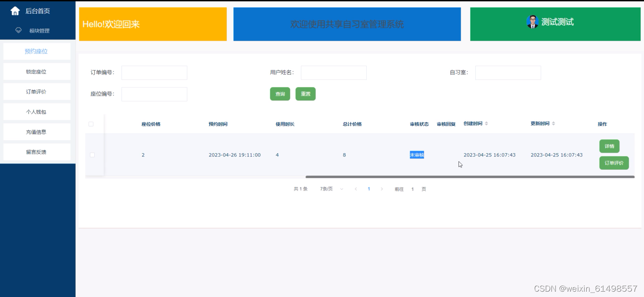
Task: Click 后台首页 label in the sidebar
Action: [x=38, y=11]
